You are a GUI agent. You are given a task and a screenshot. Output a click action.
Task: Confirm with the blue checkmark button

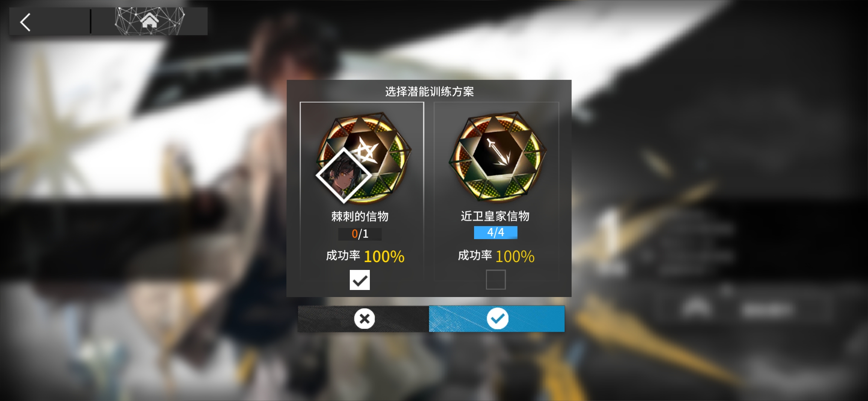pos(497,319)
